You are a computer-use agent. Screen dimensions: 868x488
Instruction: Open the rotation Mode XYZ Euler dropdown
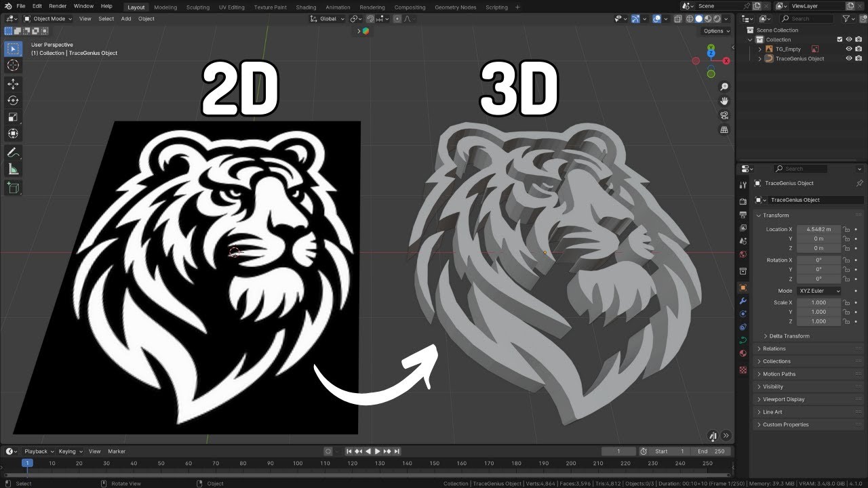coord(819,291)
